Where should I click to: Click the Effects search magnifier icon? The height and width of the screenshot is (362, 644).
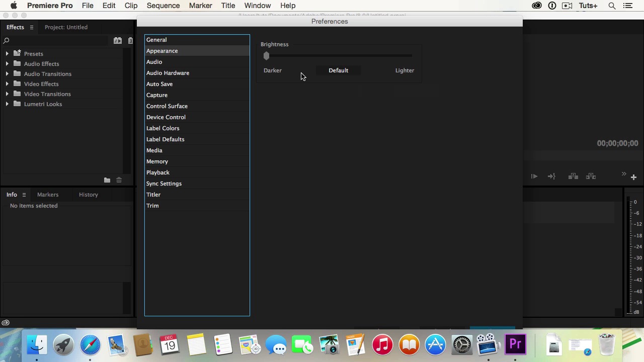point(6,41)
